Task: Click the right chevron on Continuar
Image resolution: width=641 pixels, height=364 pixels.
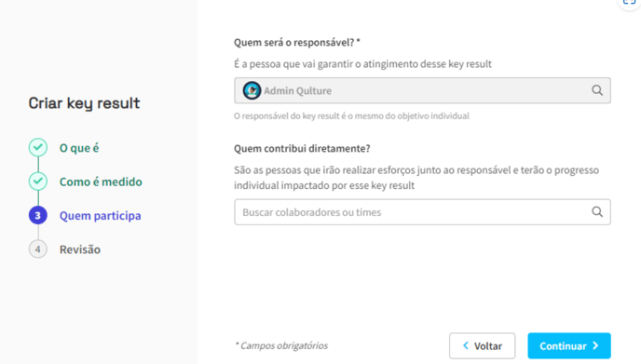Action: click(595, 345)
